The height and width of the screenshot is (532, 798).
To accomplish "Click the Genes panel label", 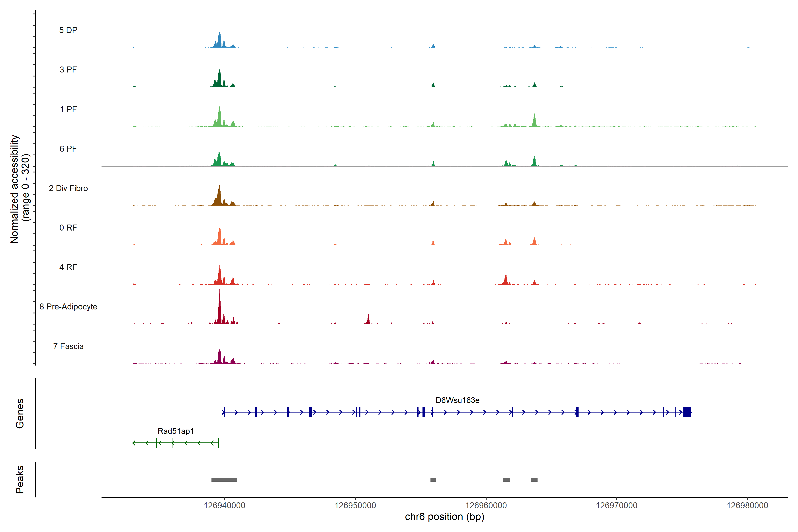I will [x=20, y=413].
